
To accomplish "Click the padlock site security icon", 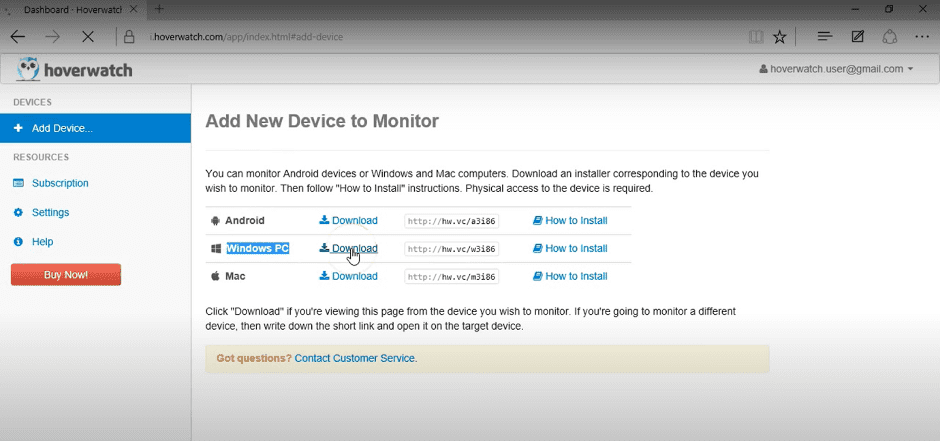I will (128, 37).
